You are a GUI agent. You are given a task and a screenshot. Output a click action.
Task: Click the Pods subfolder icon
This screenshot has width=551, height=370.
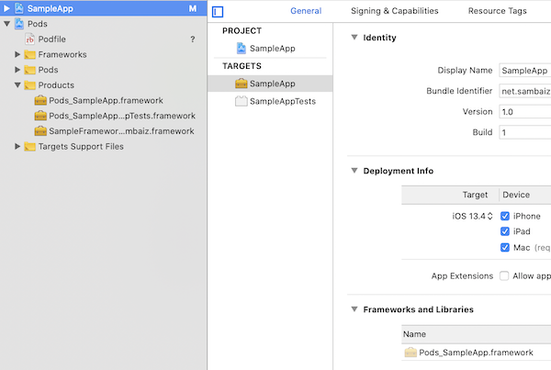30,70
